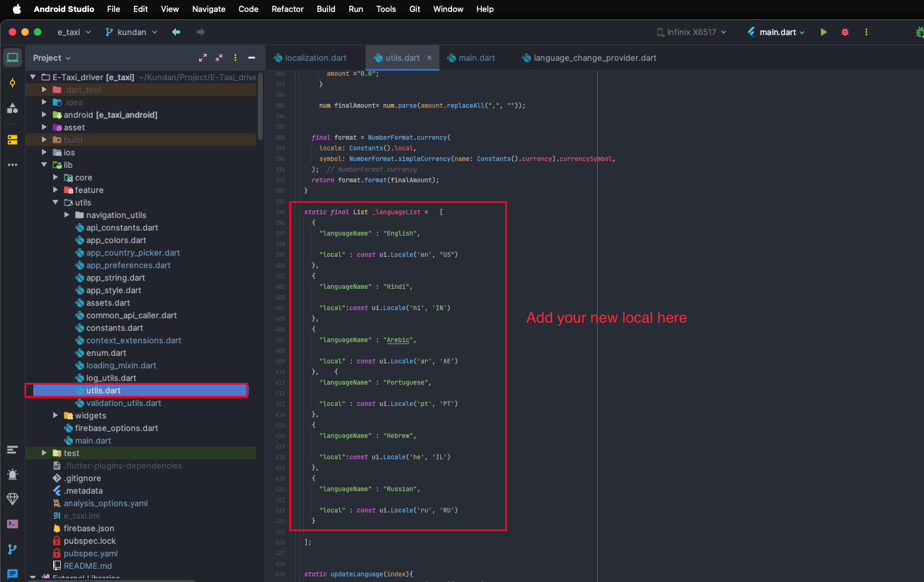
Task: Open the Project tool window icon
Action: 13,58
